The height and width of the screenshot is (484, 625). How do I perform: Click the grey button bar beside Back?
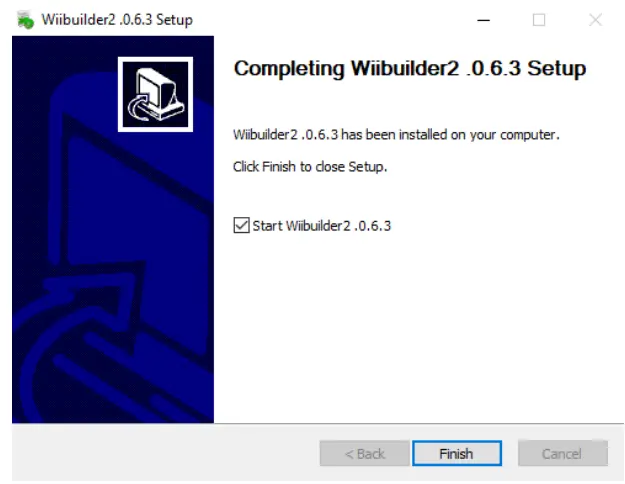tap(165, 453)
